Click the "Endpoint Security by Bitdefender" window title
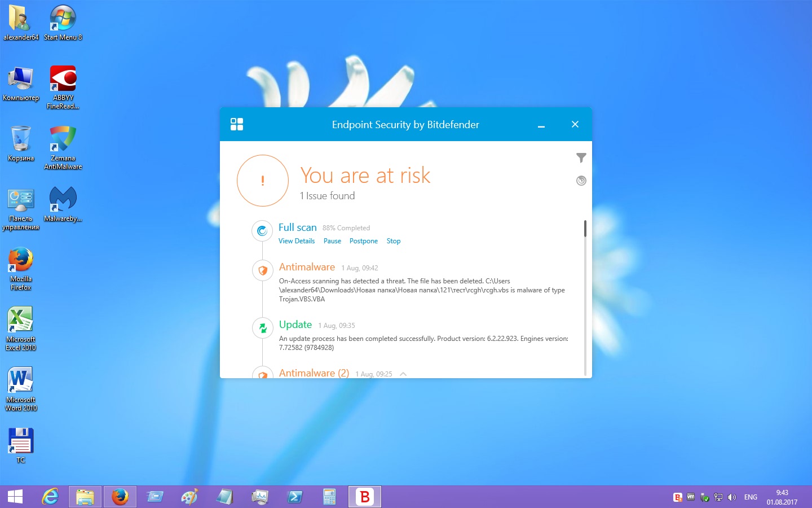Image resolution: width=812 pixels, height=508 pixels. pyautogui.click(x=405, y=125)
